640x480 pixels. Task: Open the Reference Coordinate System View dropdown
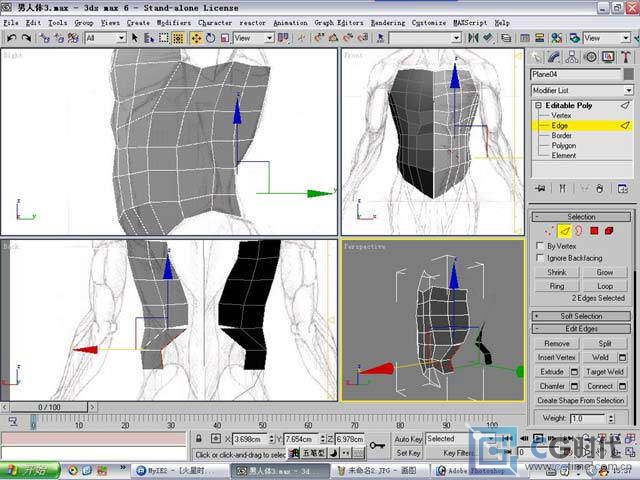[x=253, y=38]
